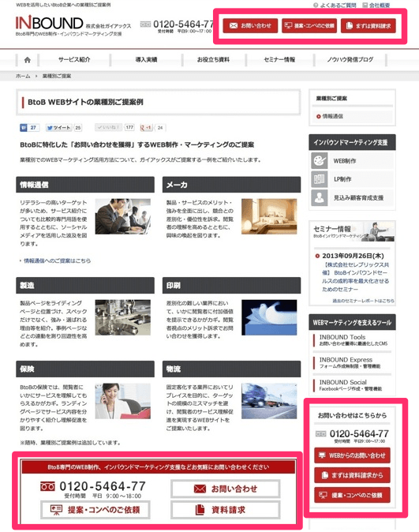Click the ホーム breadcrumb link
The width and height of the screenshot is (419, 532).
[x=23, y=76]
